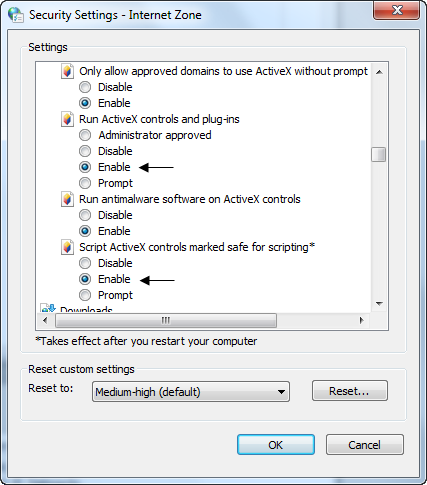Choose Prompt for Script ActiveX controls marked safe
Image resolution: width=427 pixels, height=485 pixels.
point(85,295)
